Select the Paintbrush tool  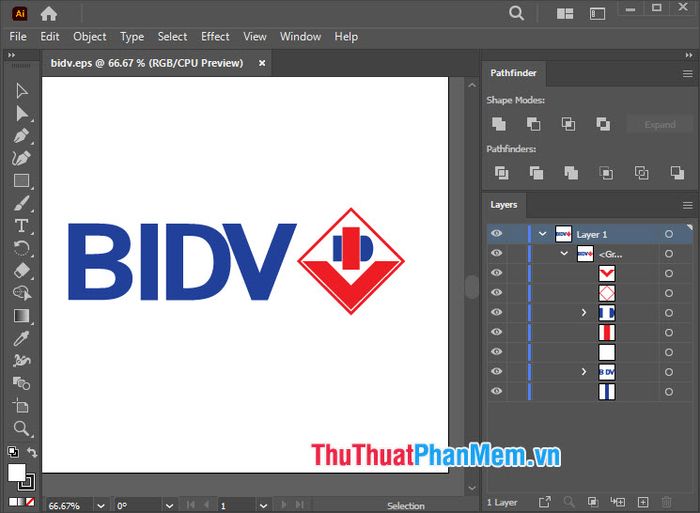coord(21,203)
